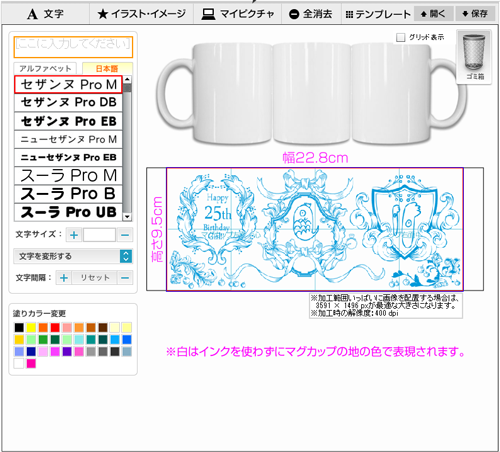Click font list scroll down arrow
This screenshot has width=500, height=452.
tap(127, 217)
